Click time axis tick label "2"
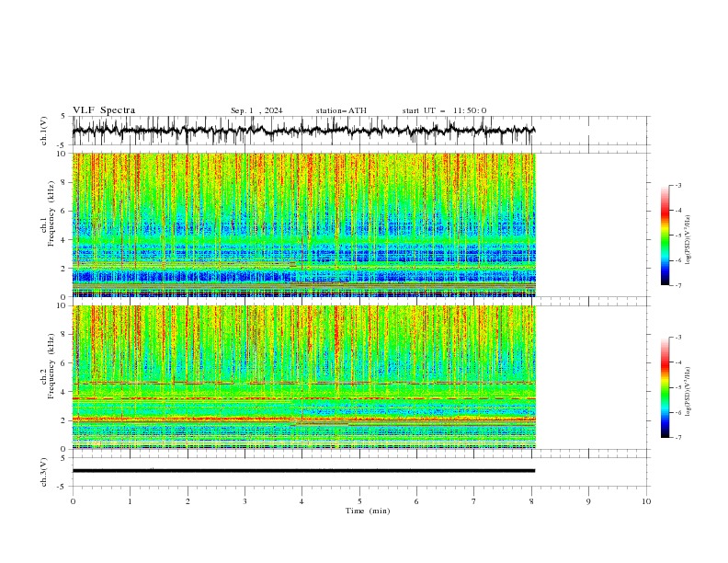Screen dimensions: 728x563 click(x=188, y=501)
